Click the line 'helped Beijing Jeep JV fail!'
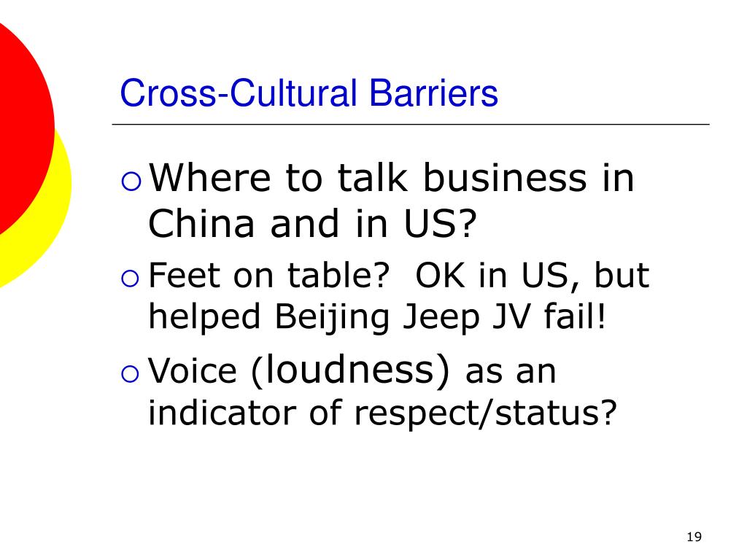Image resolution: width=747 pixels, height=560 pixels. (x=377, y=316)
